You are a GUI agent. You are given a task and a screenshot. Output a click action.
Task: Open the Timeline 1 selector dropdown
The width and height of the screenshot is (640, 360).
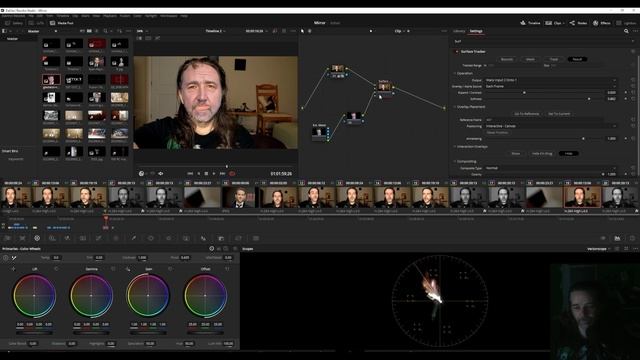216,31
